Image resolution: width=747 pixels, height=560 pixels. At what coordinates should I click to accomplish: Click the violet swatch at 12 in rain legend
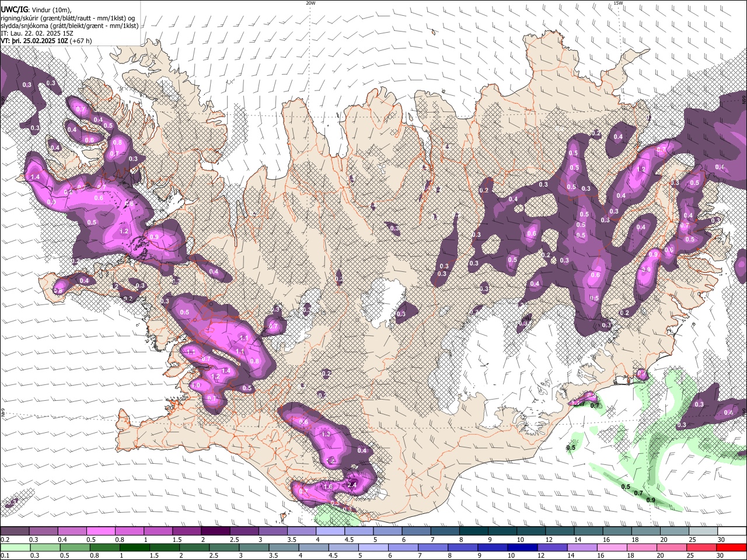coord(553,547)
